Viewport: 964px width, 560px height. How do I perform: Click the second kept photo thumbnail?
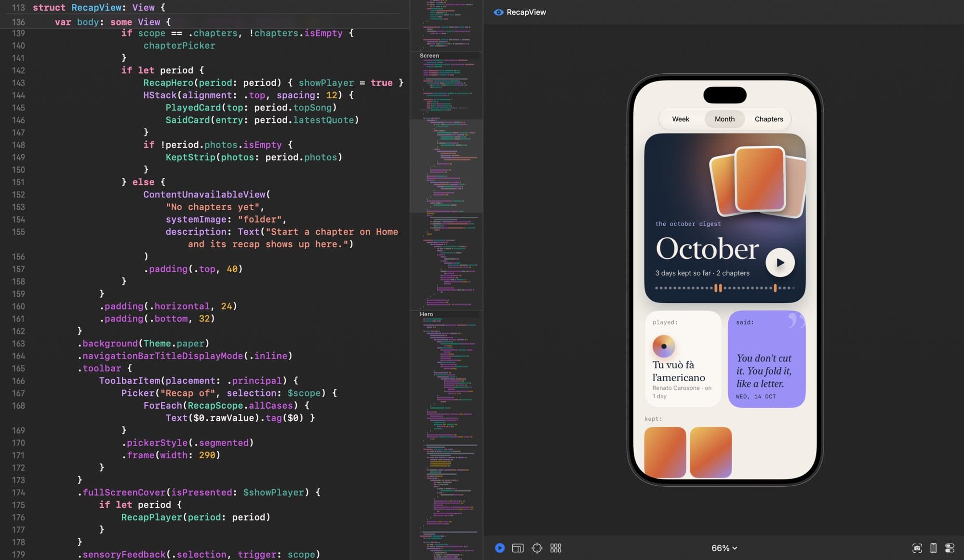tap(710, 452)
